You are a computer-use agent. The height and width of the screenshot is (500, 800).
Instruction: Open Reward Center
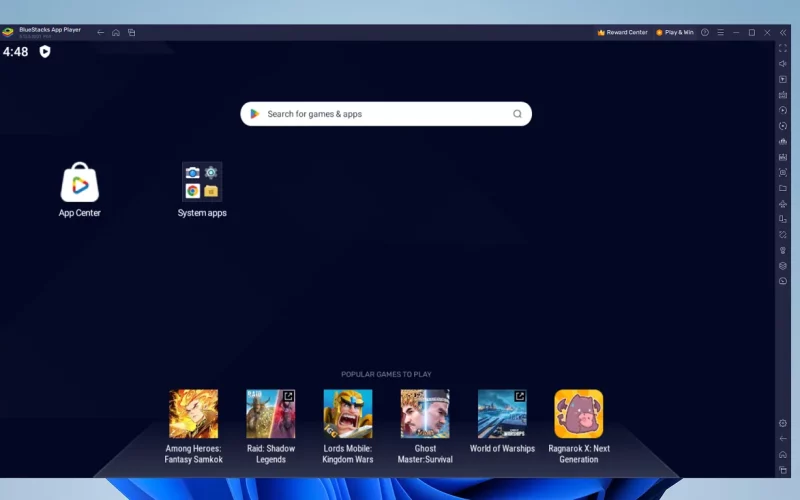[622, 32]
